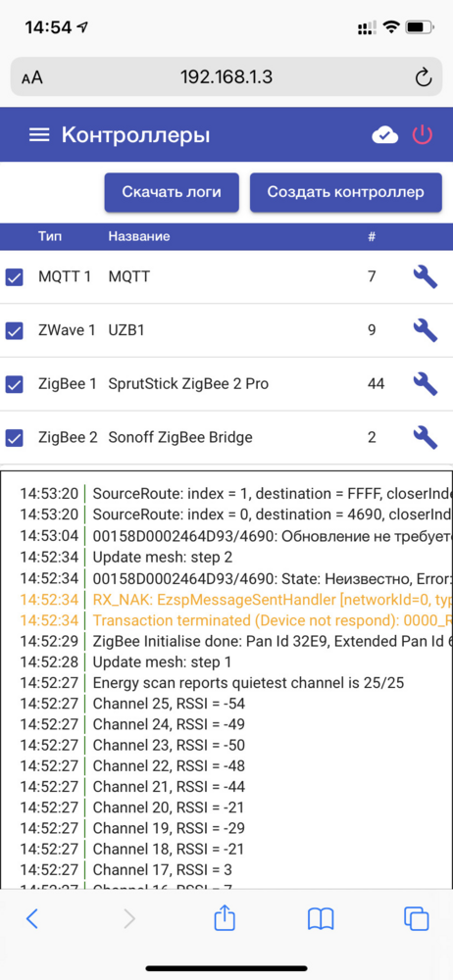Image resolution: width=453 pixels, height=980 pixels.
Task: Click the Скачать логи button
Action: click(x=172, y=192)
